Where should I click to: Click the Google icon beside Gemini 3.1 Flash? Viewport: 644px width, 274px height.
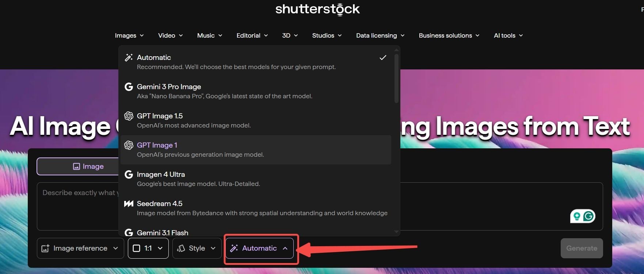(129, 232)
